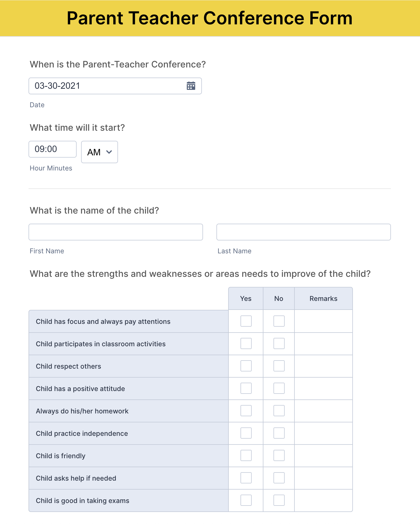This screenshot has width=420, height=524.
Task: Tick Yes for Child respect others
Action: (246, 366)
